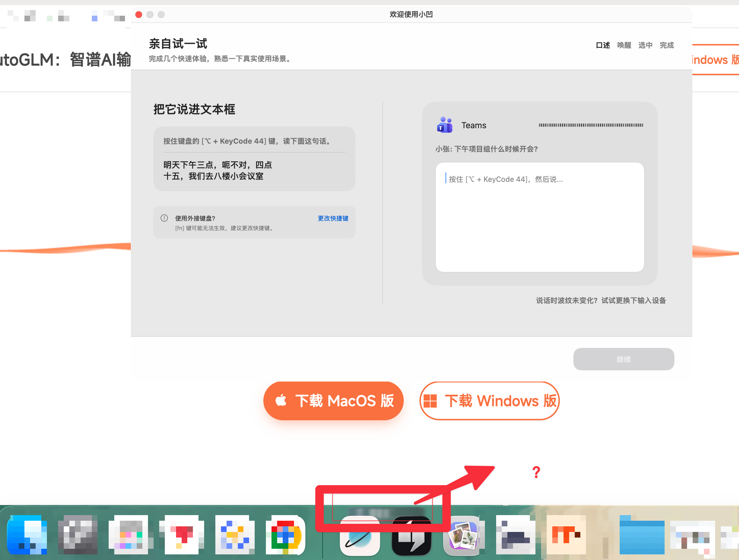Click the Apple logo on the MacOS download button
This screenshot has width=739, height=560.
[281, 400]
